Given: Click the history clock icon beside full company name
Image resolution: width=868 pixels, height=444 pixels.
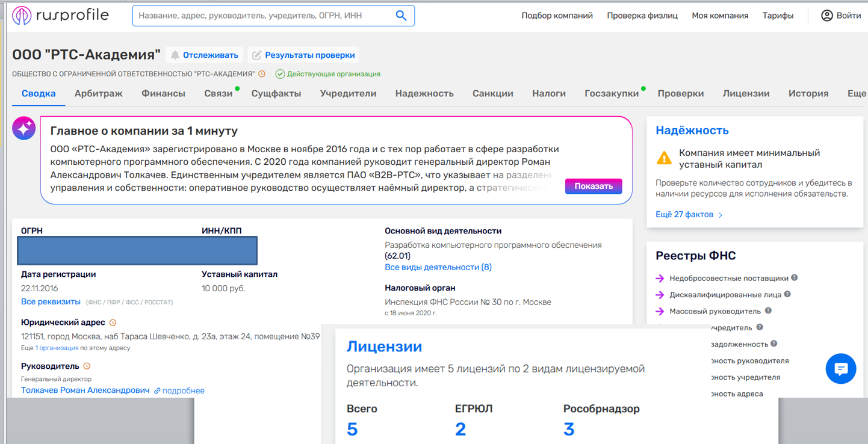Looking at the screenshot, I should pos(261,74).
